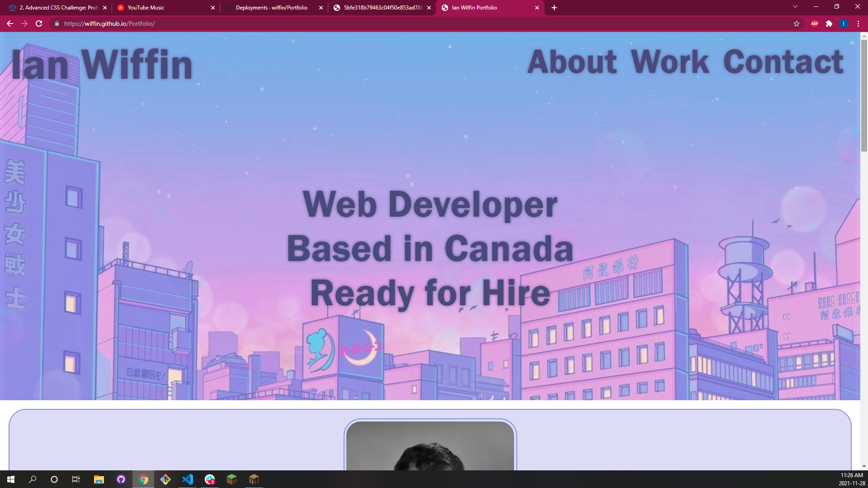Open Windows search from the taskbar

click(32, 479)
